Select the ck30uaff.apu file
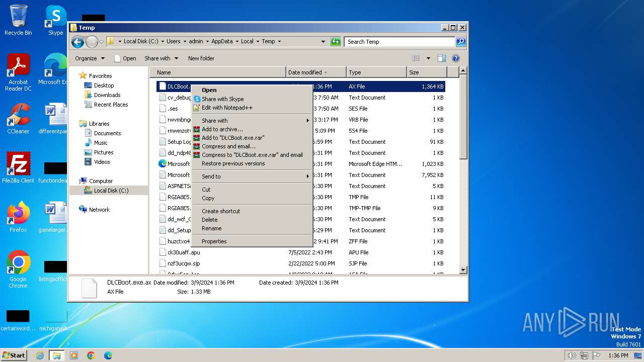The image size is (644, 362). (x=184, y=252)
